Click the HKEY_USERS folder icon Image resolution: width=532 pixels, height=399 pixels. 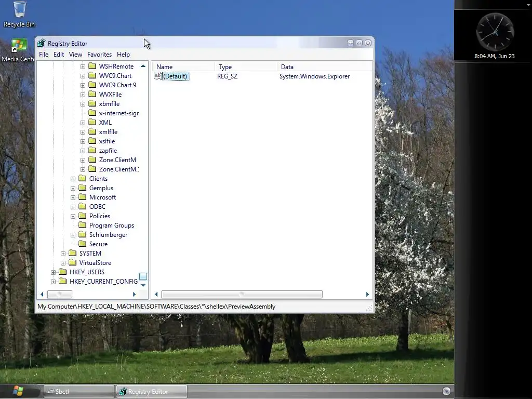pyautogui.click(x=63, y=272)
